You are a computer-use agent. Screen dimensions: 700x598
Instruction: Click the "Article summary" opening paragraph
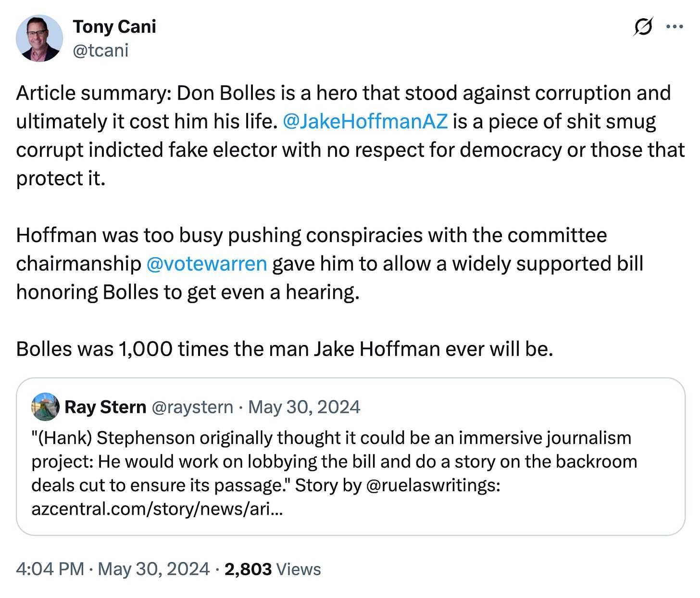click(337, 136)
